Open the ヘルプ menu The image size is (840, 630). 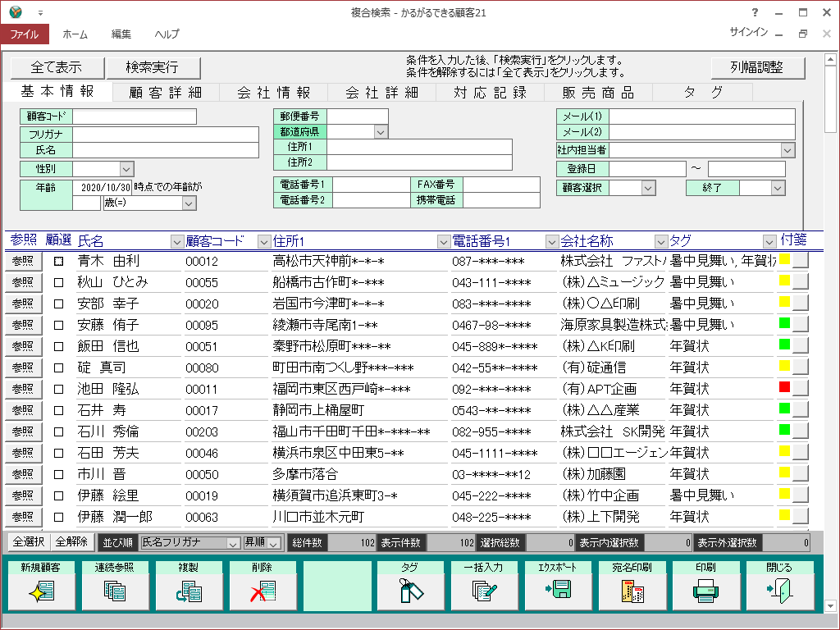(167, 34)
